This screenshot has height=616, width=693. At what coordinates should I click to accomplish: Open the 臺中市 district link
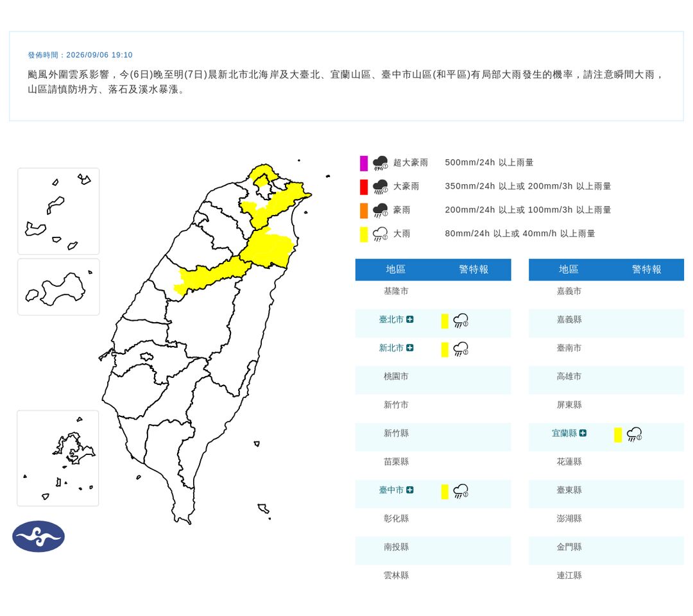pyautogui.click(x=391, y=490)
